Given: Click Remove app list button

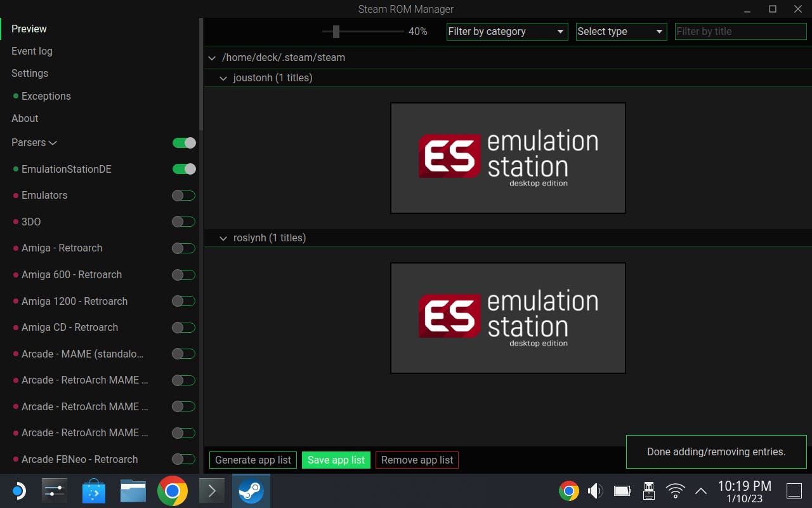Looking at the screenshot, I should click(x=417, y=460).
